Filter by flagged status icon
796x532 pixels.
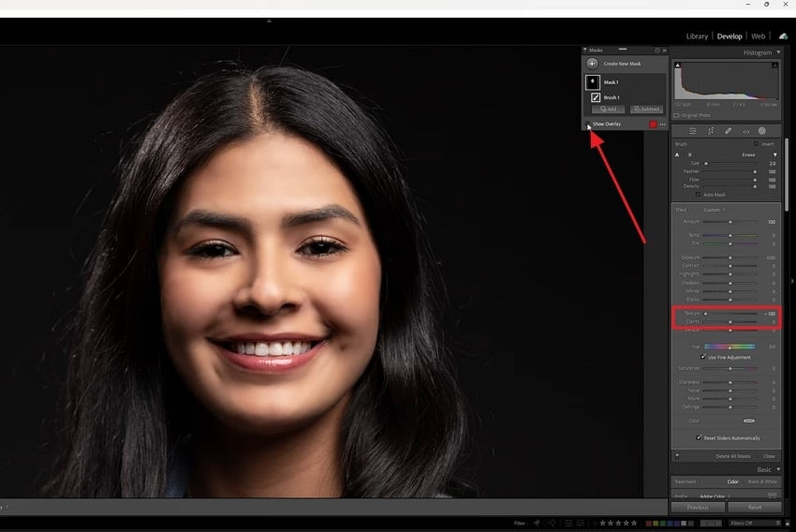(537, 523)
